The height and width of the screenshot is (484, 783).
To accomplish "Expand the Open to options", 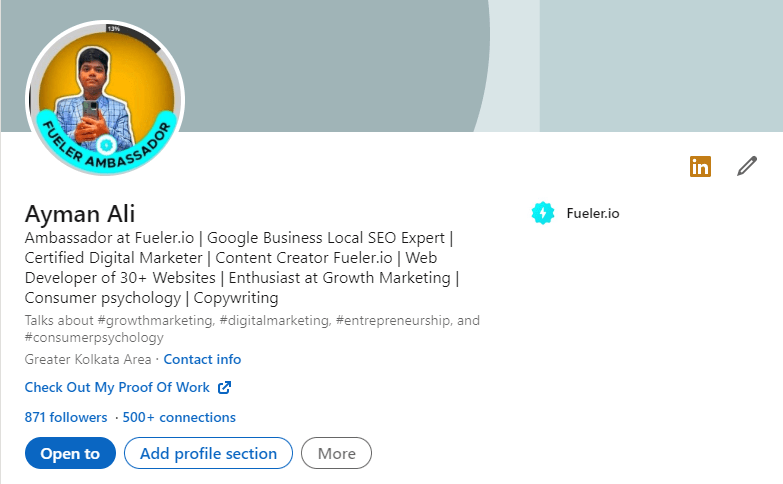I will pyautogui.click(x=70, y=453).
